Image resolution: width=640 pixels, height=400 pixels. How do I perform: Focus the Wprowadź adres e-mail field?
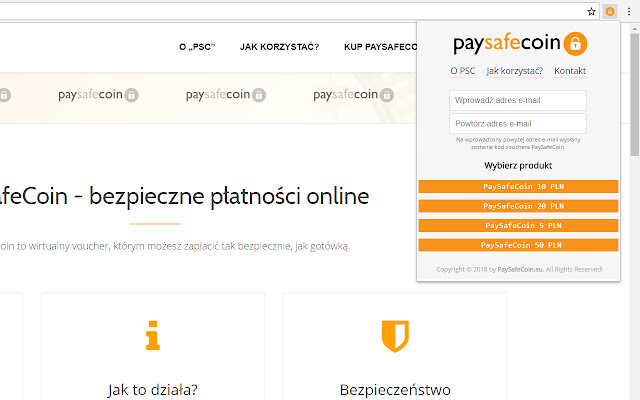(518, 100)
